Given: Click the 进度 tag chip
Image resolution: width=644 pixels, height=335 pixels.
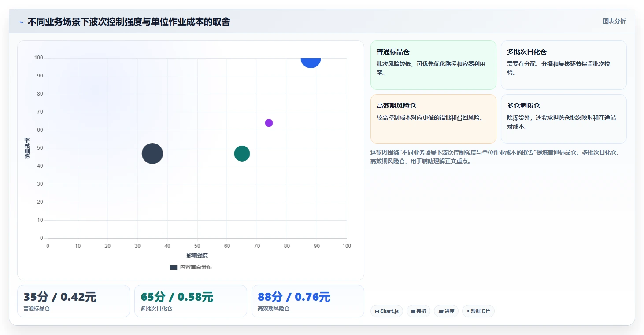Looking at the screenshot, I should pyautogui.click(x=446, y=311).
